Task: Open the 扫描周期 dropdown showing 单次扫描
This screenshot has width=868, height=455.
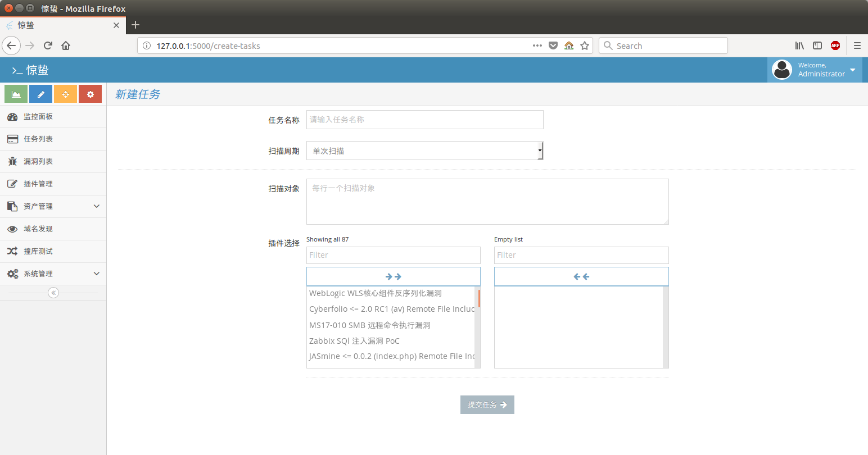Action: (x=424, y=151)
